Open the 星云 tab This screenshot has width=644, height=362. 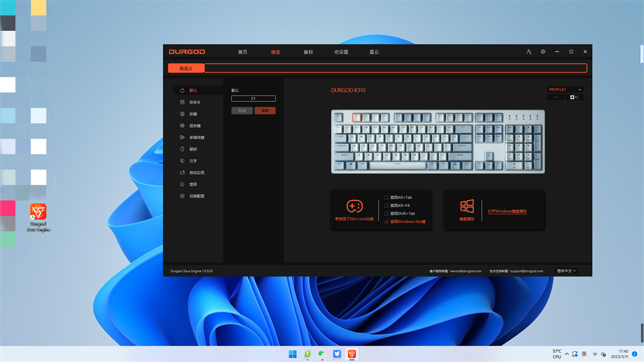point(374,52)
